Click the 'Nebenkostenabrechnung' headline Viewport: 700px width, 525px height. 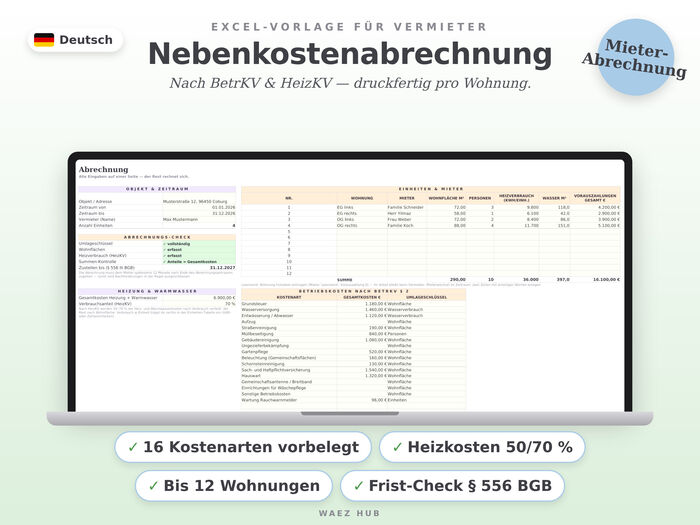coord(350,54)
